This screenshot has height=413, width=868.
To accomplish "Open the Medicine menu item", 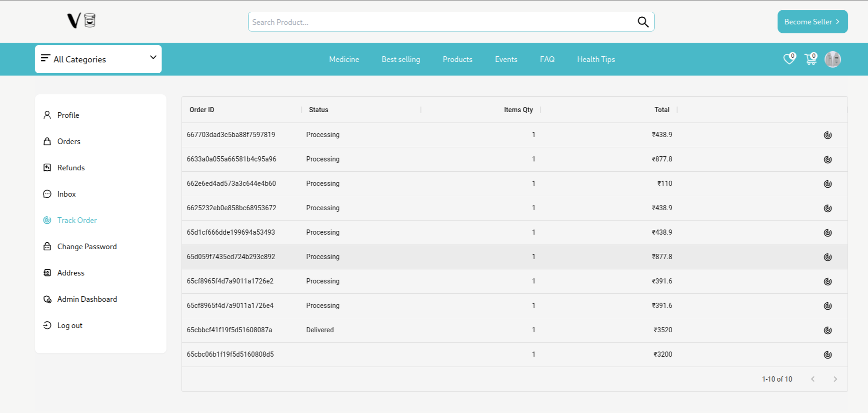I will pyautogui.click(x=344, y=59).
